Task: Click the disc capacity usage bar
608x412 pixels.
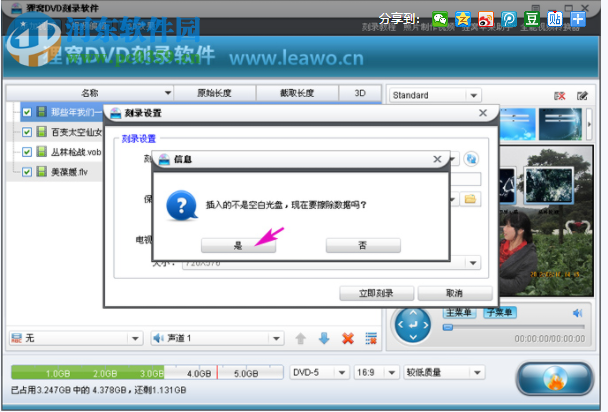Action: click(x=147, y=372)
